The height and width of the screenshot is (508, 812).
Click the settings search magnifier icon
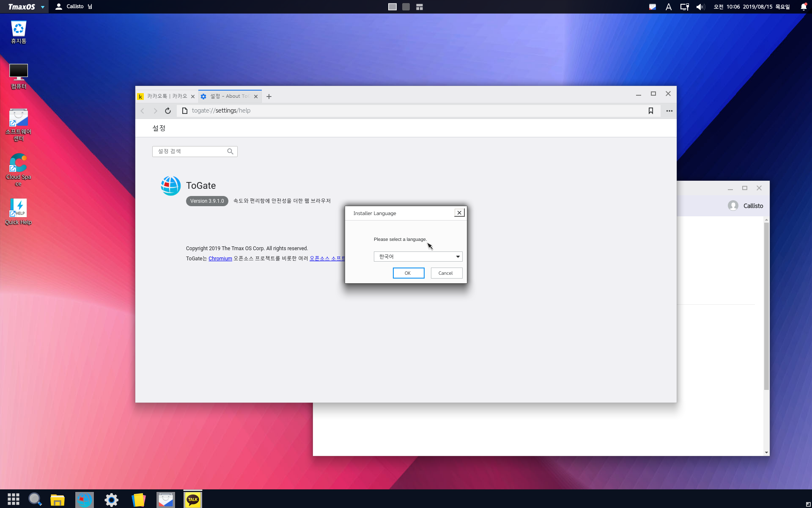[230, 152]
